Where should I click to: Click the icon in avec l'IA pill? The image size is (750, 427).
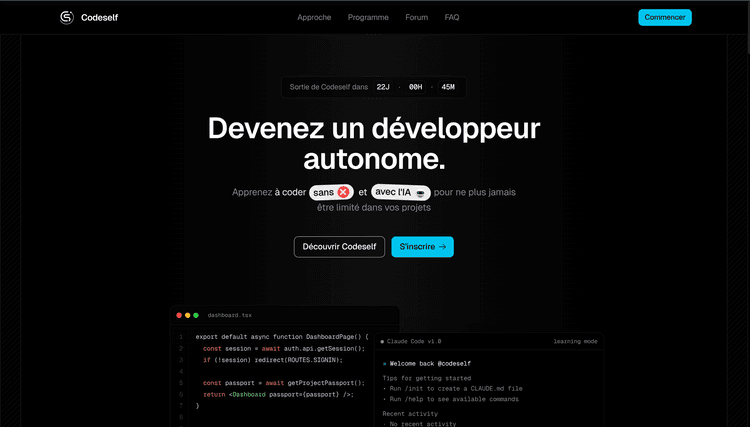click(x=420, y=193)
